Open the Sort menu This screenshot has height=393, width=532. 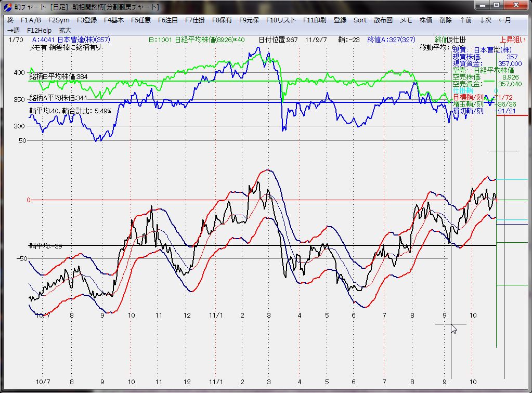(360, 20)
